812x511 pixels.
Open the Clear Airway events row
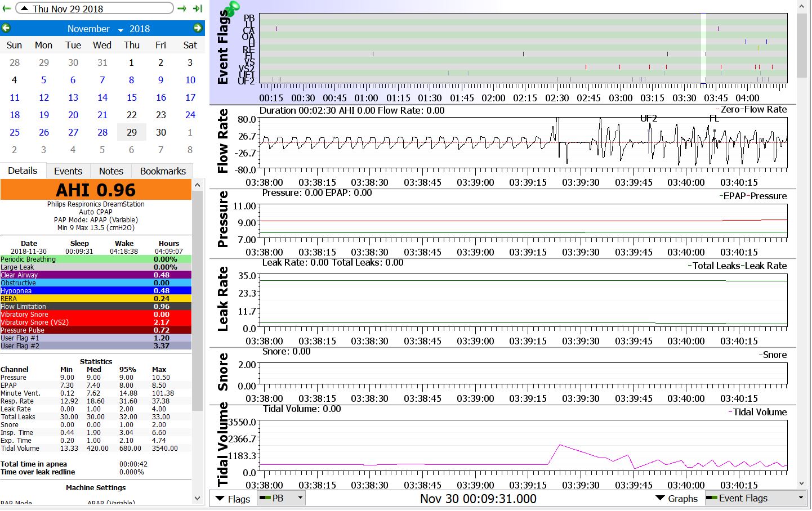pos(96,275)
